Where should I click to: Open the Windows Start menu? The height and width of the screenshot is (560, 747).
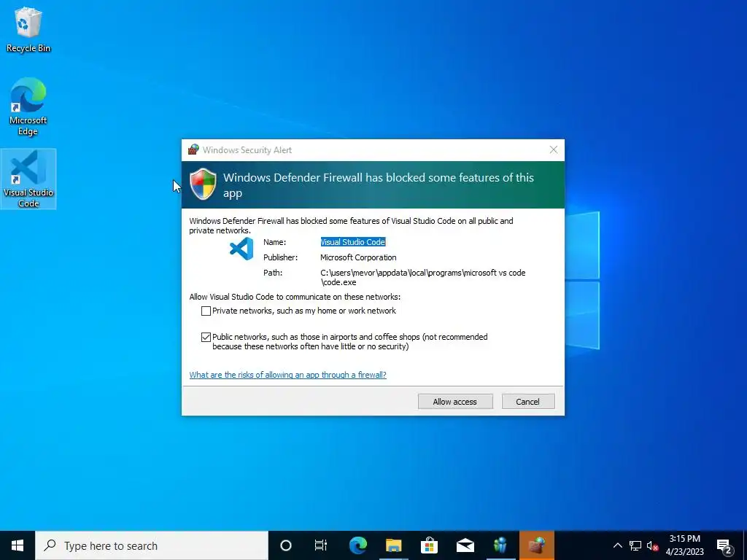click(18, 545)
